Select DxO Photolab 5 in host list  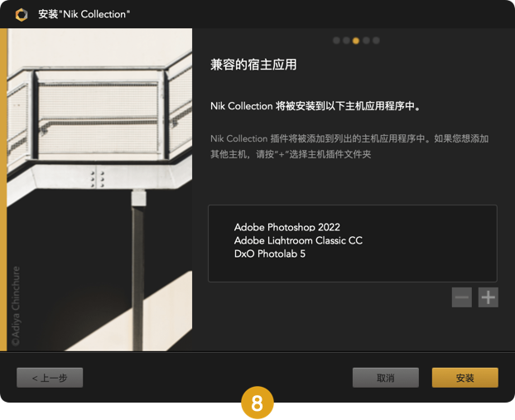point(270,253)
